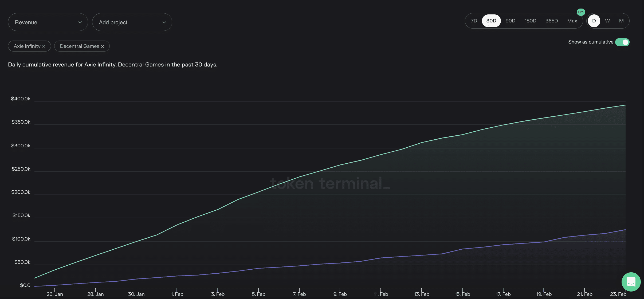
Task: Open the Revenue metric dropdown
Action: pyautogui.click(x=48, y=22)
